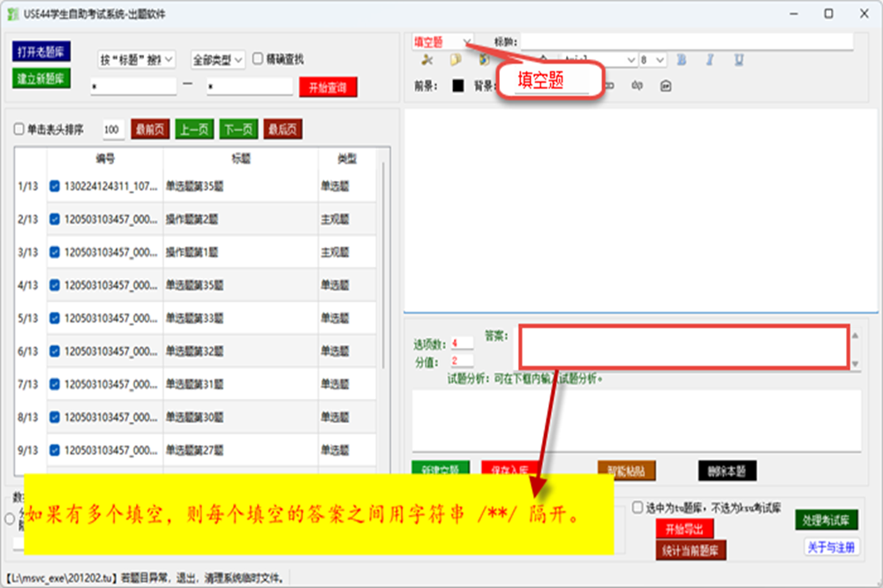Uncheck the row 3/13 checkbox
883x588 pixels.
(x=55, y=252)
